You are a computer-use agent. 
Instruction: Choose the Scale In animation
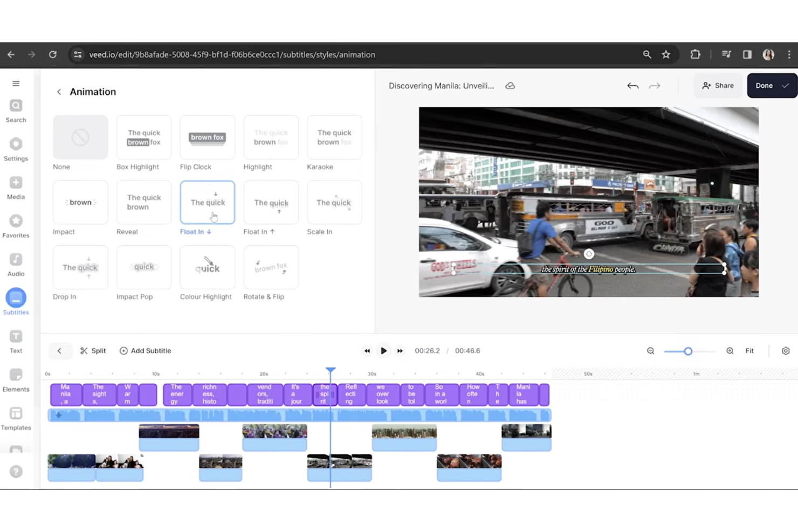pos(334,202)
